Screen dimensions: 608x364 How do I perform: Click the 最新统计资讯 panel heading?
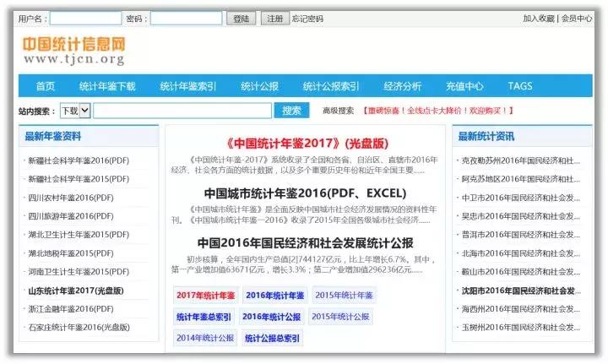tap(486, 137)
